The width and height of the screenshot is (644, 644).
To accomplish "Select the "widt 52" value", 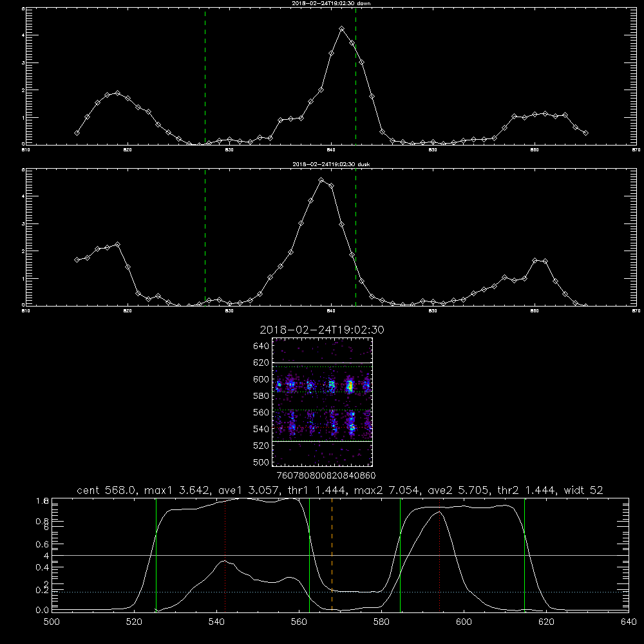I will [x=583, y=490].
